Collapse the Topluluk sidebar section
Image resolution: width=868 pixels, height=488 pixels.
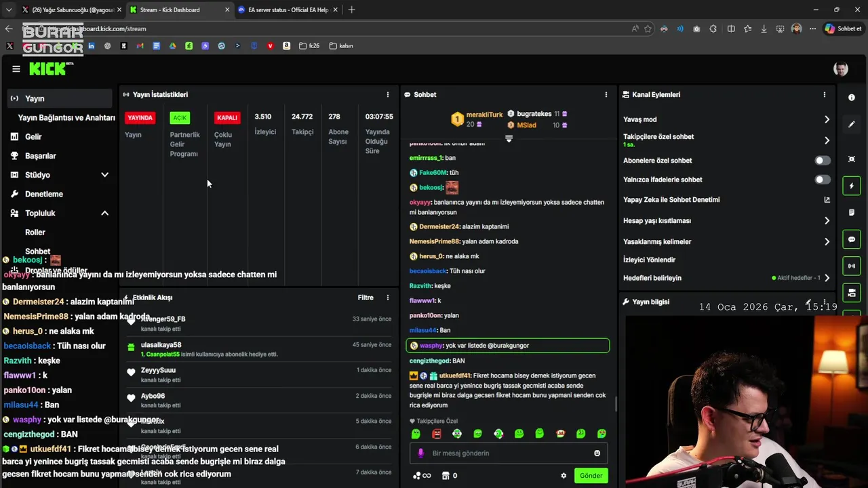click(x=105, y=213)
